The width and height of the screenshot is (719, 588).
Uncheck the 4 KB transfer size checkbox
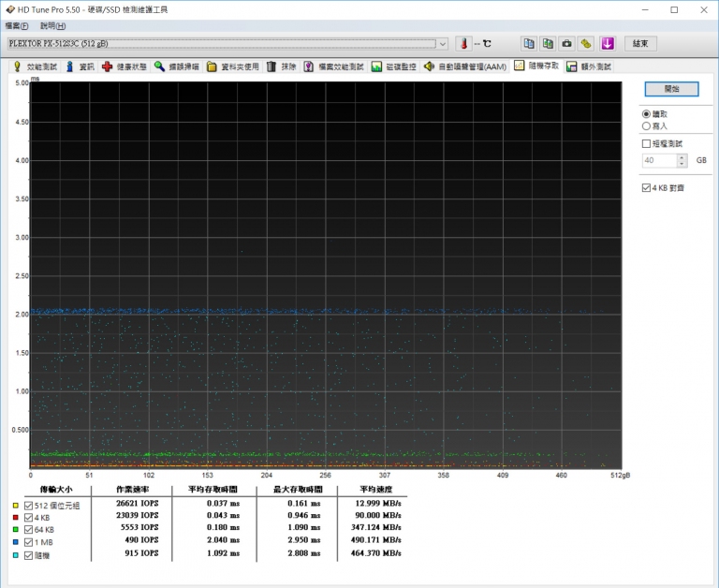(28, 518)
